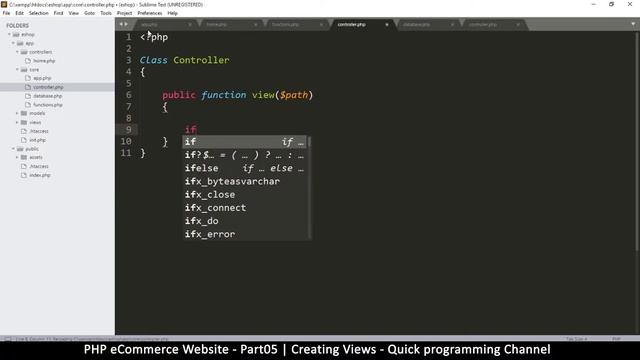This screenshot has height=360, width=640.
Task: Click the assets folder icon
Action: tap(24, 157)
